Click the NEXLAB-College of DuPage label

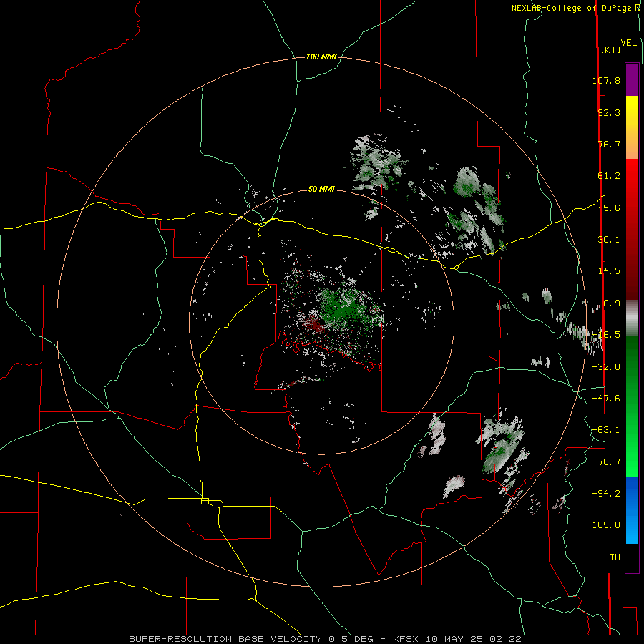tap(575, 8)
